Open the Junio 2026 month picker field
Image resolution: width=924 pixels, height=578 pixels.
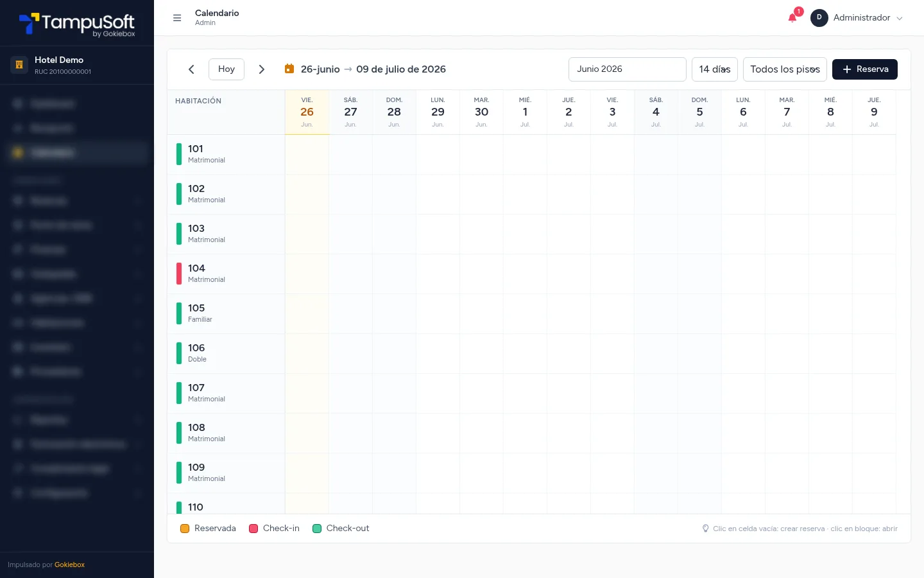coord(628,69)
